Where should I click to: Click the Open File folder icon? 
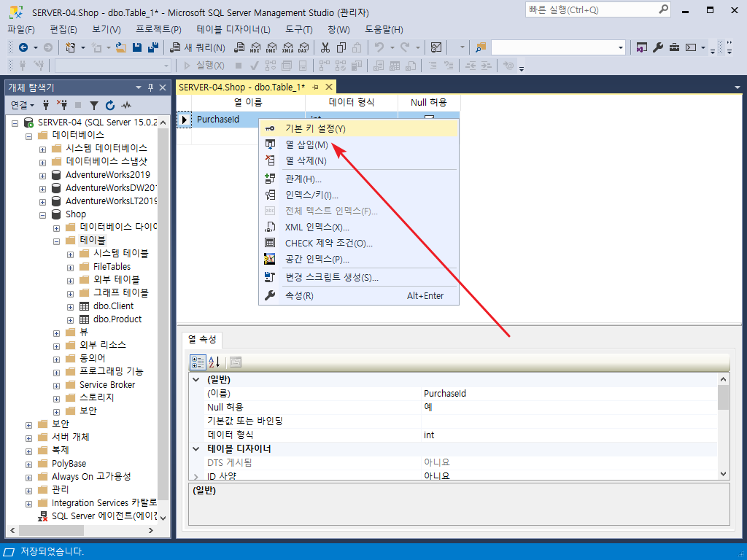coord(121,47)
